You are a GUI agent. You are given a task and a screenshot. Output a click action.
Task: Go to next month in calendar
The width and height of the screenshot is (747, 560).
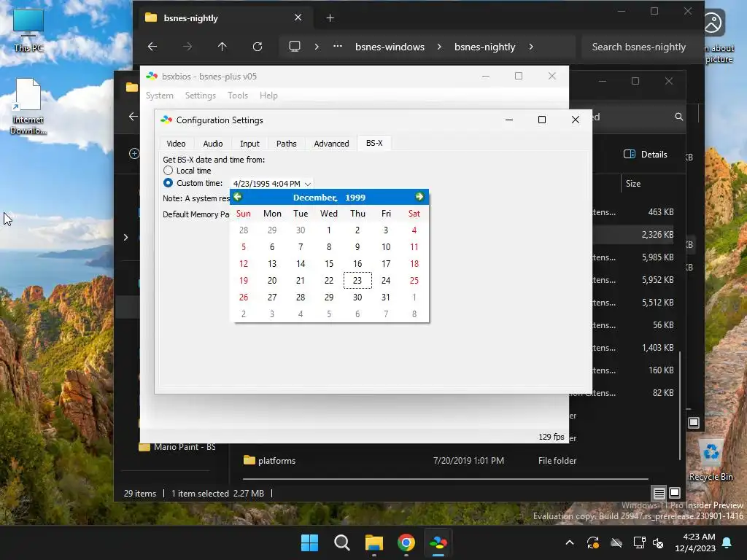coord(419,197)
